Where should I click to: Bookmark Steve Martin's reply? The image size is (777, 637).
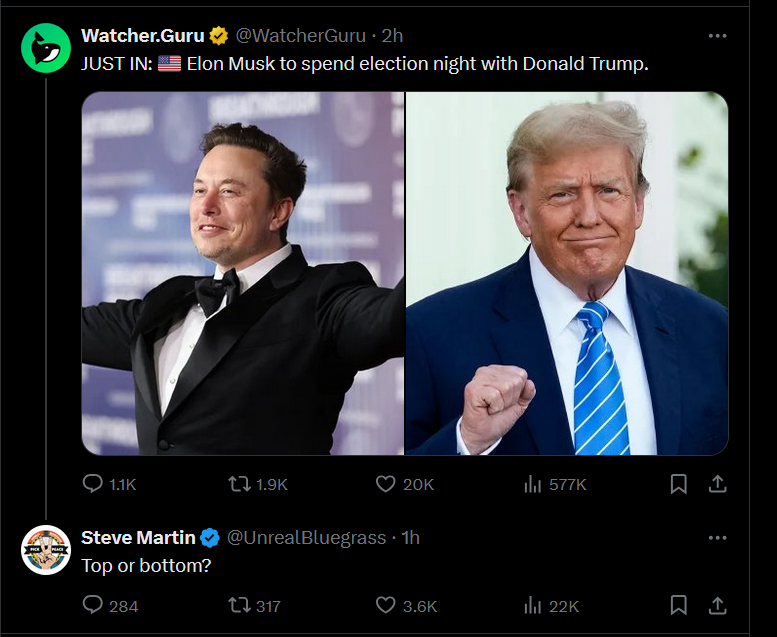pyautogui.click(x=678, y=605)
